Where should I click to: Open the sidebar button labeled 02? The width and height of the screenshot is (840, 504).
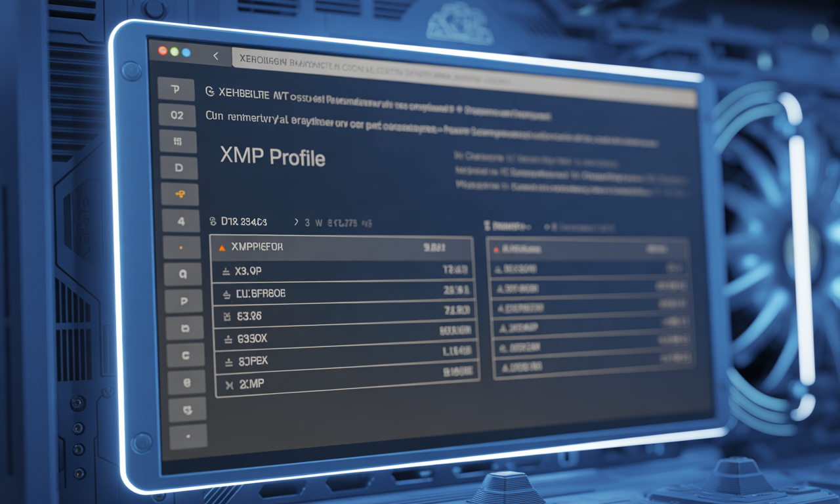177,115
